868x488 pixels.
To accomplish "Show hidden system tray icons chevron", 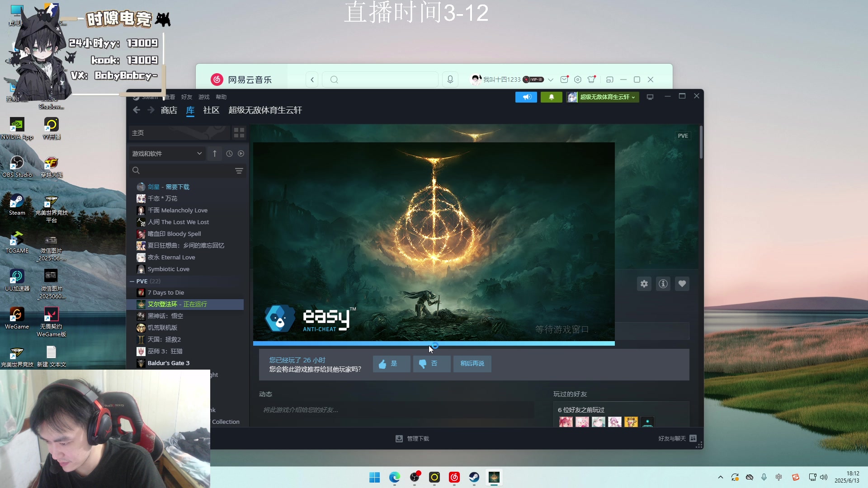I will point(721,478).
